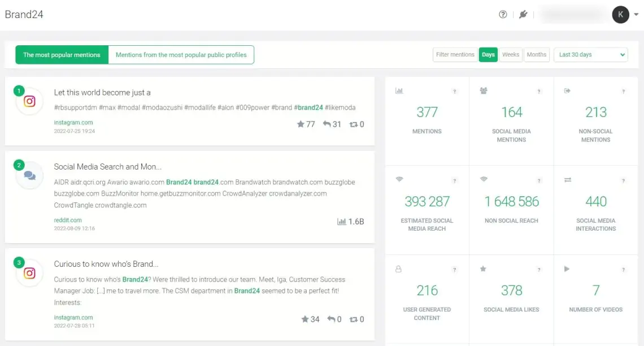Open help tooltip for Social Media Likes
The width and height of the screenshot is (644, 346).
(x=539, y=270)
